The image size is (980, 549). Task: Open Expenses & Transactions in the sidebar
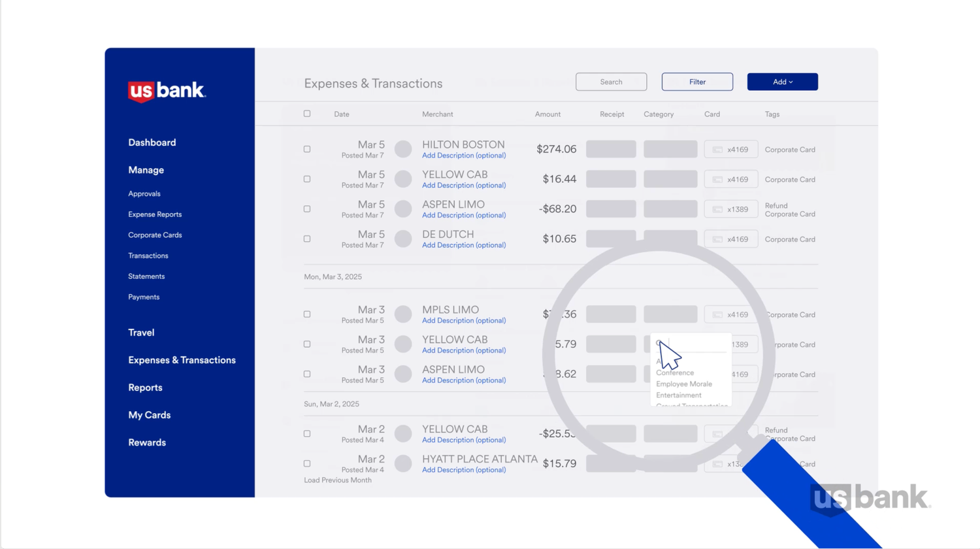click(x=182, y=360)
